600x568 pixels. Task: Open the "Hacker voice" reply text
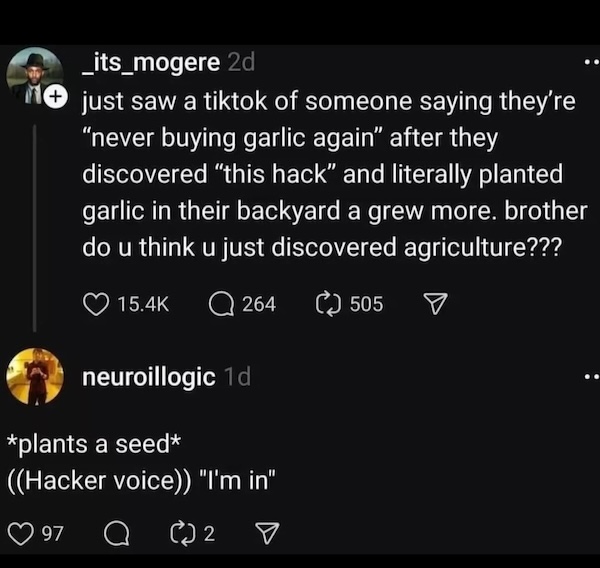click(x=142, y=462)
